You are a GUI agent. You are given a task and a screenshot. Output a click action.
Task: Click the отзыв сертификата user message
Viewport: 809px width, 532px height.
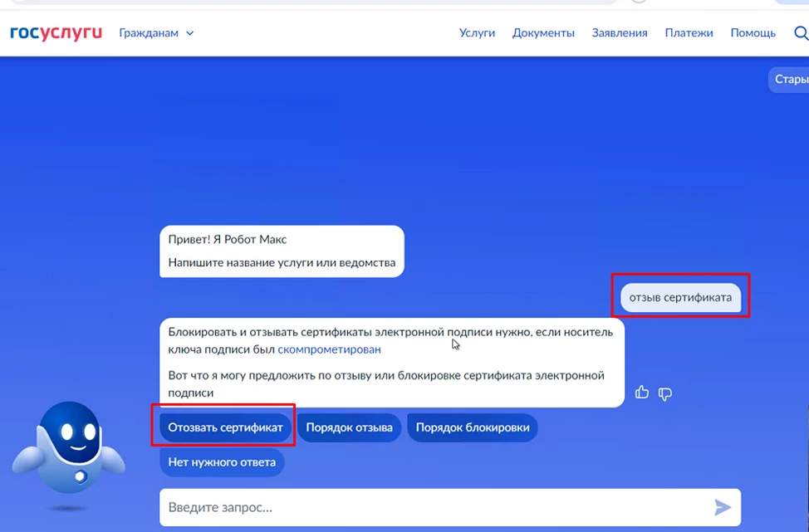(680, 297)
